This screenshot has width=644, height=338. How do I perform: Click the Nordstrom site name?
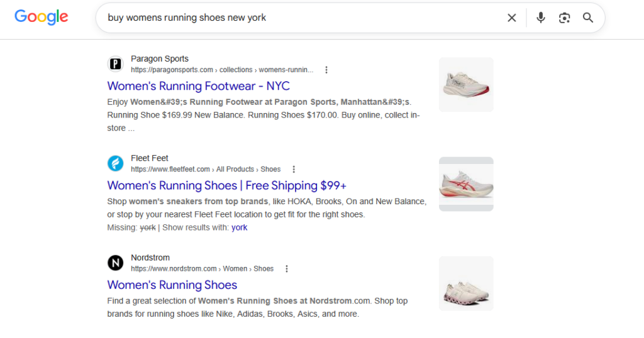click(150, 258)
